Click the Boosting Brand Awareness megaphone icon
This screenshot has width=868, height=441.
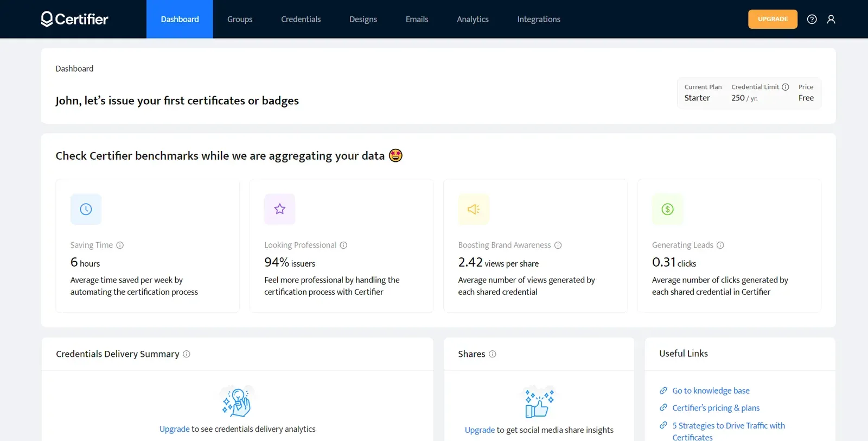click(x=474, y=209)
